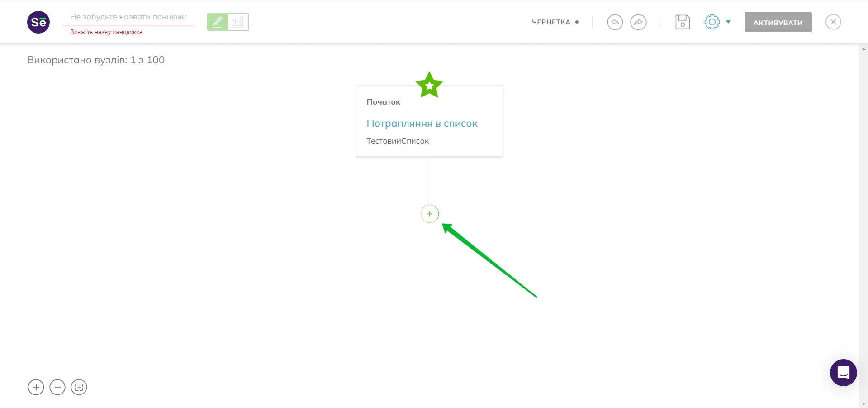Click the ТестовийСписок list name
Viewport: 868px width, 408px height.
398,141
